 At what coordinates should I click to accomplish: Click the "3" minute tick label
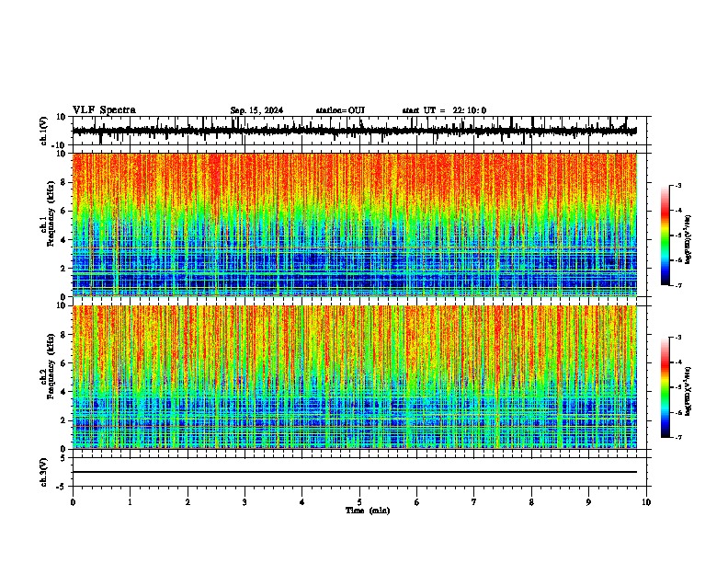[x=245, y=502]
